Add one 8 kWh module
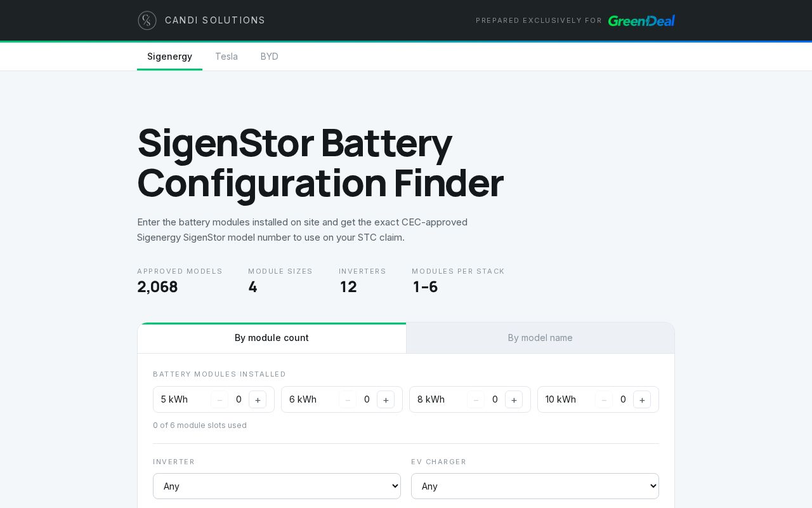The image size is (812, 508). point(514,399)
